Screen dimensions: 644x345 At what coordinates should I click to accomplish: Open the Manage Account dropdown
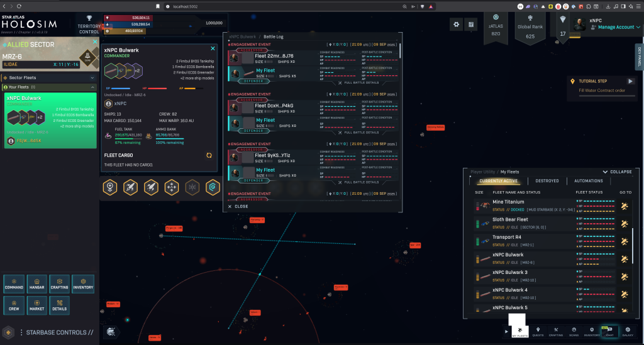[619, 27]
